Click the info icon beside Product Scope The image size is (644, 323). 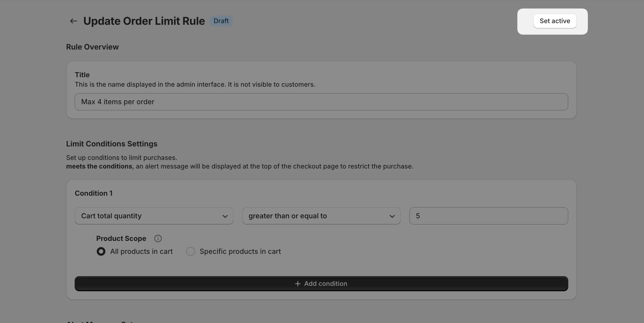pos(158,238)
